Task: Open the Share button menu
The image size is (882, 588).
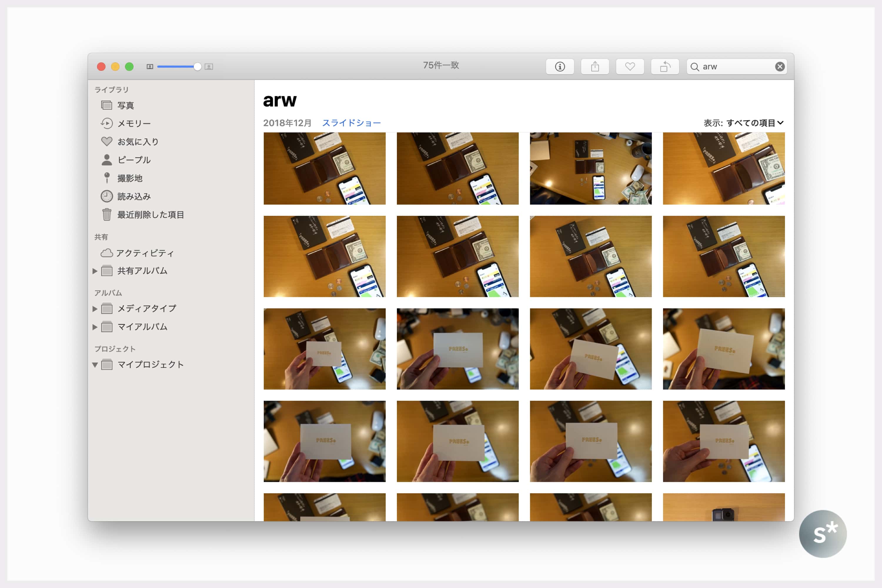Action: (x=595, y=67)
